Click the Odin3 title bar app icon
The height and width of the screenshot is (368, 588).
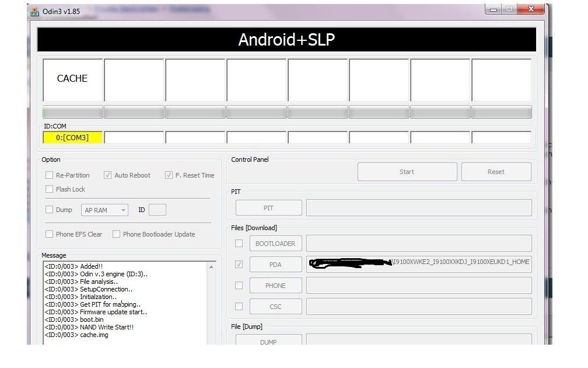tap(35, 12)
